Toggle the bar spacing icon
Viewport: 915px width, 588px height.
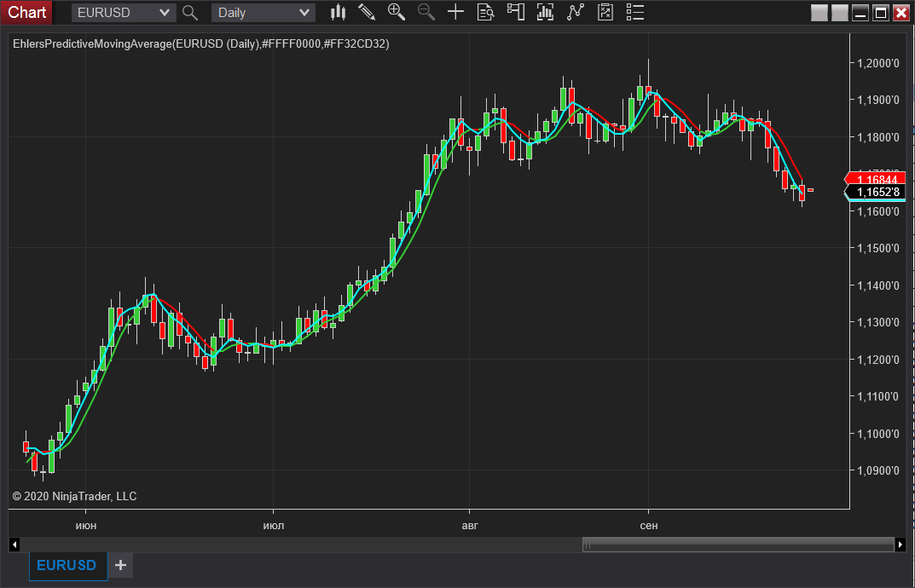(545, 12)
